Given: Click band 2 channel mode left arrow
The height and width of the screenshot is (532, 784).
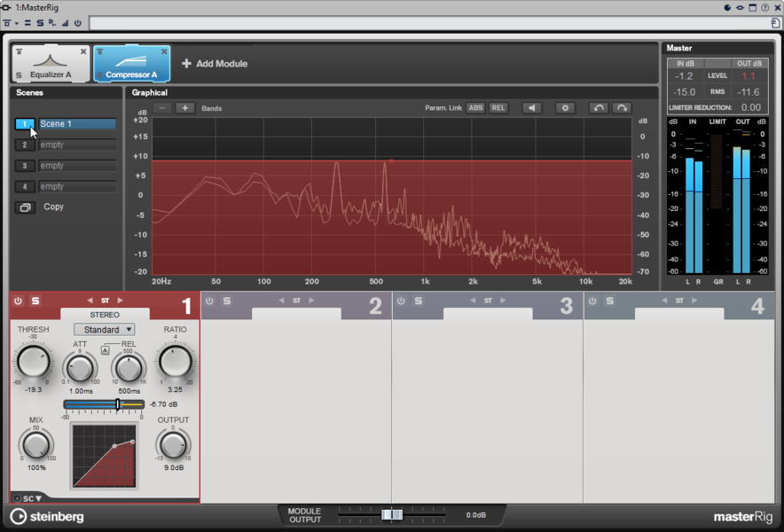Looking at the screenshot, I should click(x=281, y=301).
